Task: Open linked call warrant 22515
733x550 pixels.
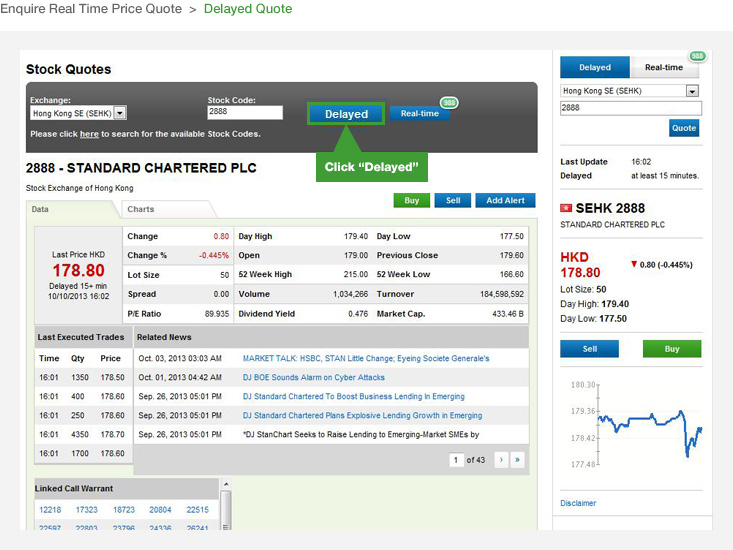Action: (x=197, y=510)
